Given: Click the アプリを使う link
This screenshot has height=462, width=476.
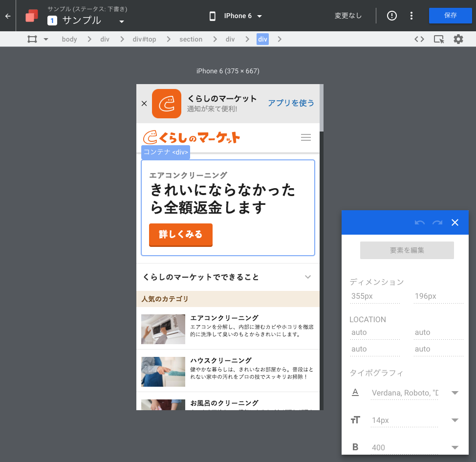Looking at the screenshot, I should (x=291, y=103).
